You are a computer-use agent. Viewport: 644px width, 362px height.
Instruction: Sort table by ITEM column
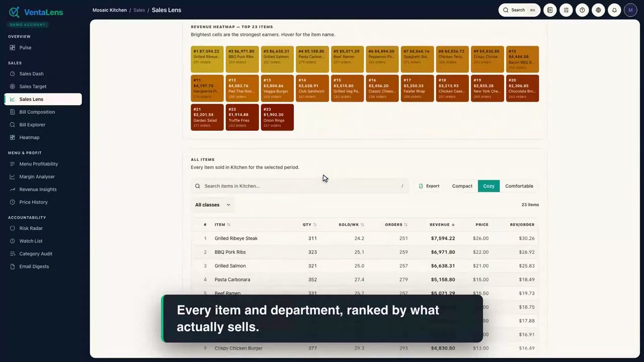click(222, 225)
